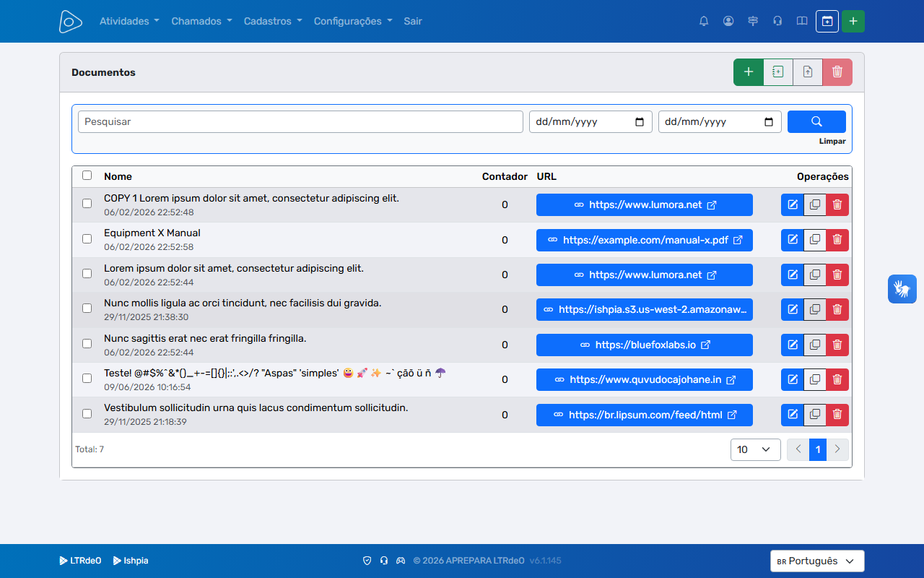This screenshot has height=578, width=924.
Task: Click the Sair menu item
Action: point(413,21)
